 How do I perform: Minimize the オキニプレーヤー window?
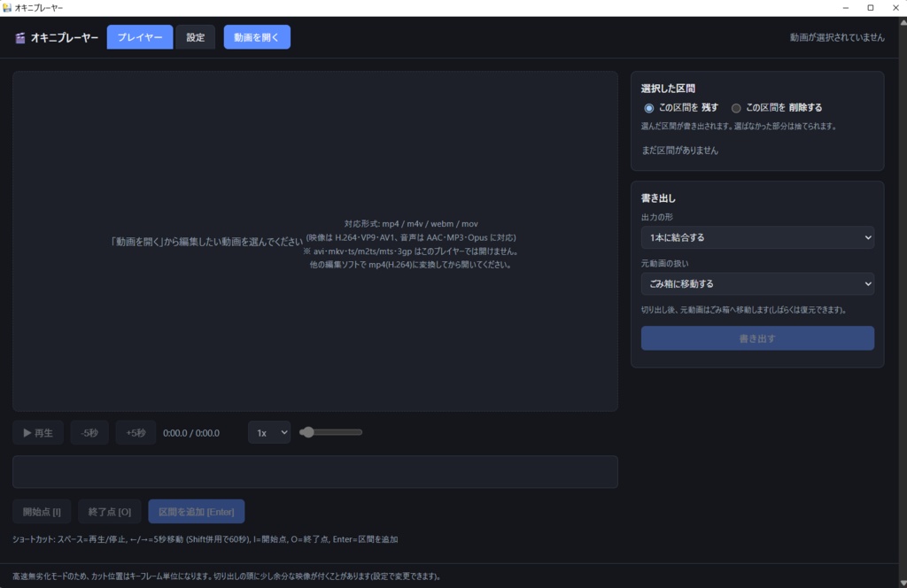pos(846,7)
